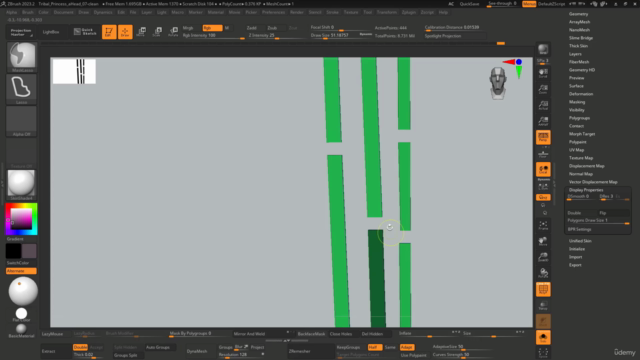
Task: Toggle the Double button in Display Properties
Action: 581,213
